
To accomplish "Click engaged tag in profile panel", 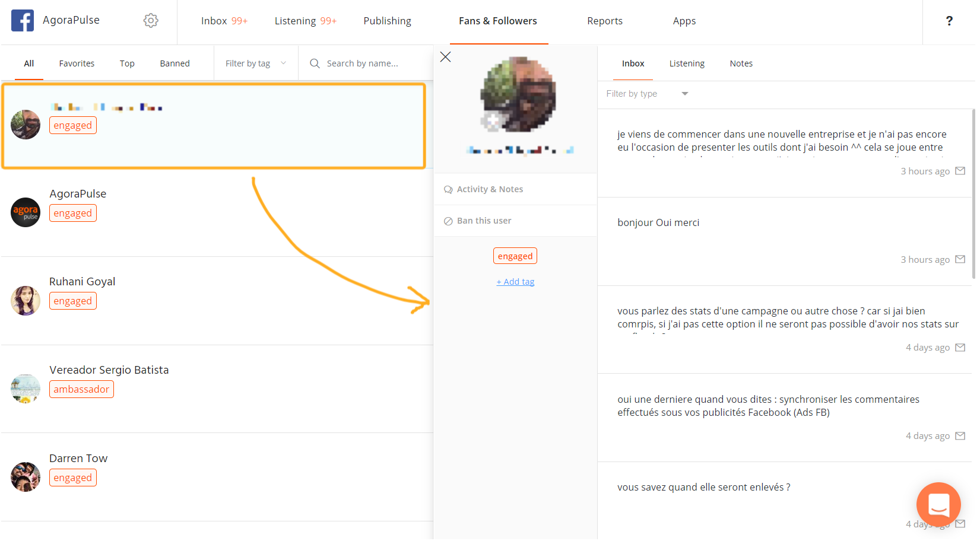I will point(515,256).
